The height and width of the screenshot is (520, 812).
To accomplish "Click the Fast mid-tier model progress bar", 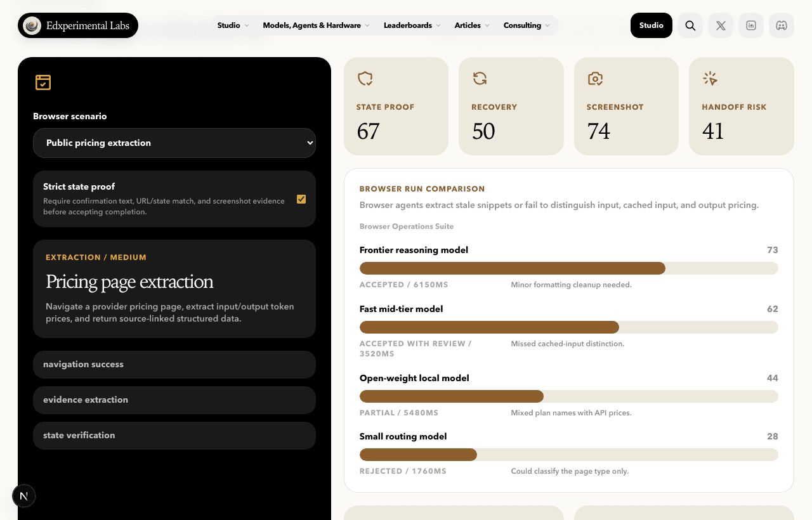I will point(569,327).
